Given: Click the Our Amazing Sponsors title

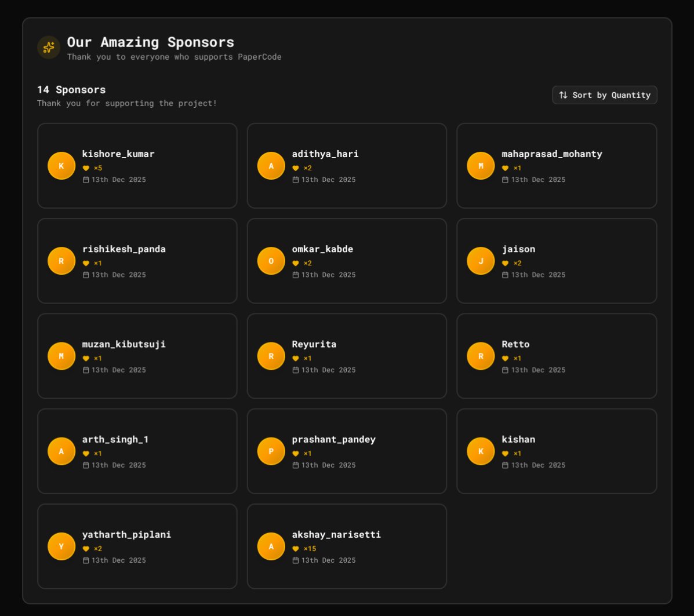Looking at the screenshot, I should pyautogui.click(x=151, y=42).
